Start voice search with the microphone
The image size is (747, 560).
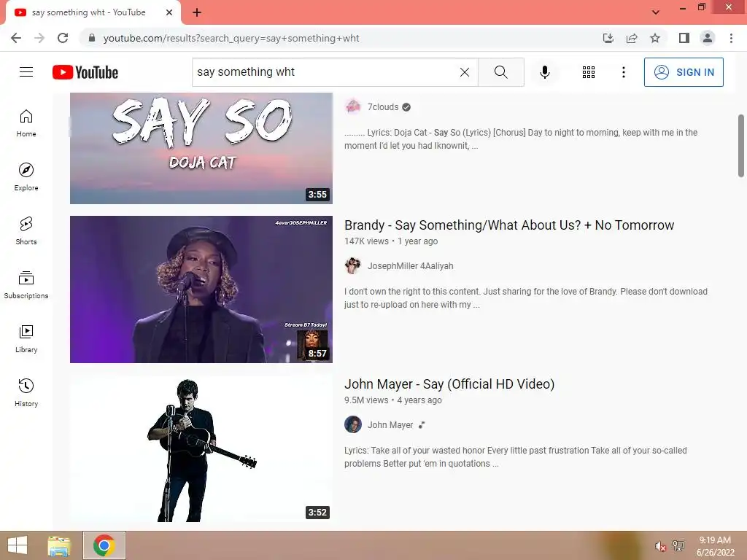coord(544,72)
